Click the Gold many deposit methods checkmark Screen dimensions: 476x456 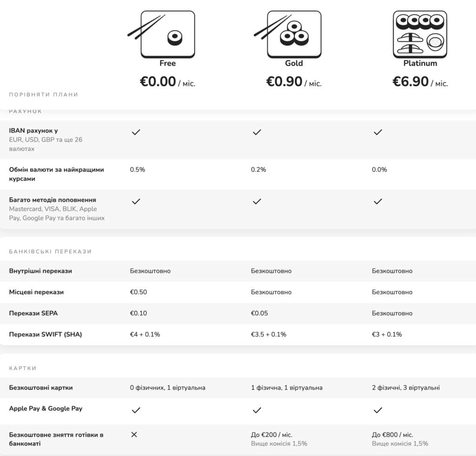point(257,202)
